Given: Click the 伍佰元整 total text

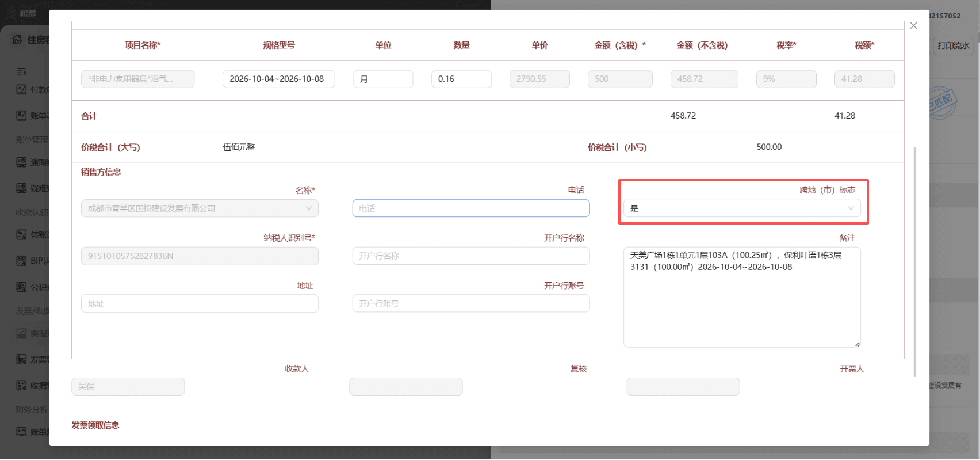Looking at the screenshot, I should pos(239,147).
